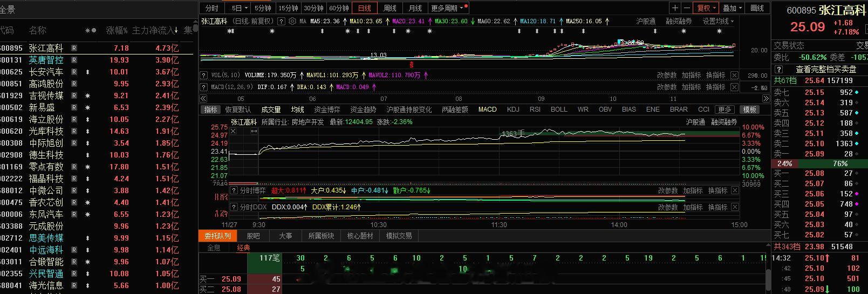This screenshot has width=868, height=294.
Task: Select the 月线 period option
Action: click(415, 8)
